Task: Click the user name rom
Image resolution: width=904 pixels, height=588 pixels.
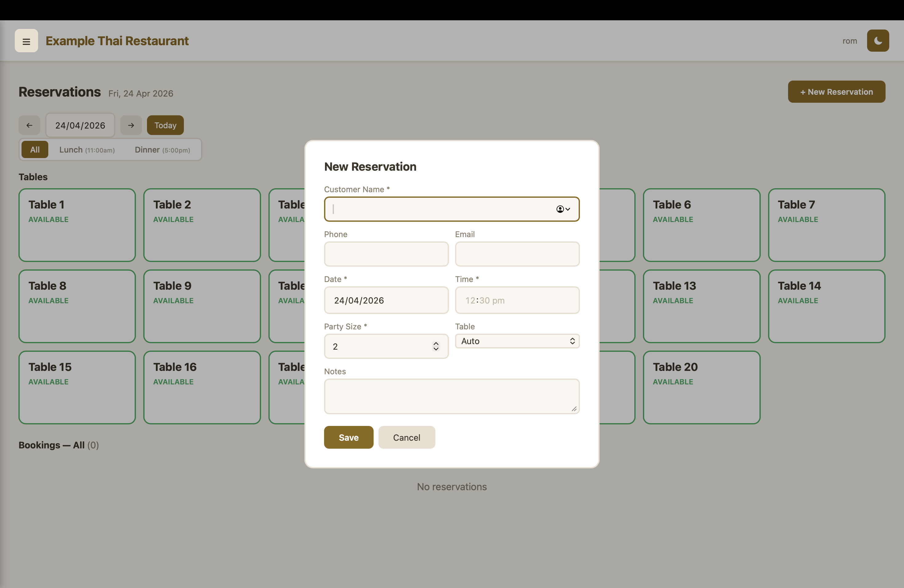Action: click(850, 41)
